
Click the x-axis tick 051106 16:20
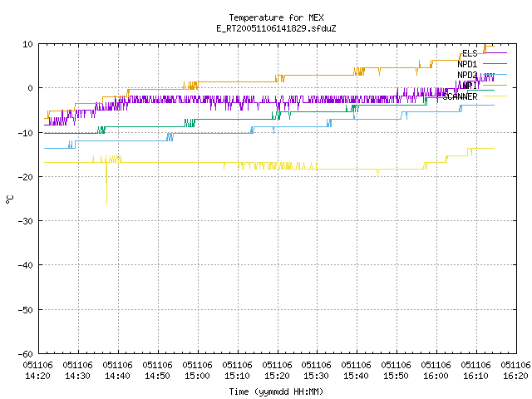coord(515,371)
